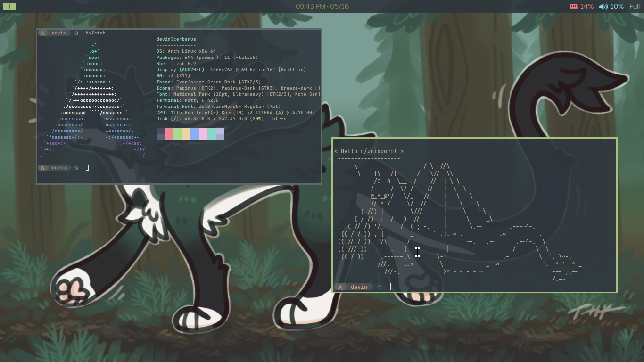This screenshot has width=644, height=362.
Task: Click the green color block in hyfetch palette
Action: (178, 134)
